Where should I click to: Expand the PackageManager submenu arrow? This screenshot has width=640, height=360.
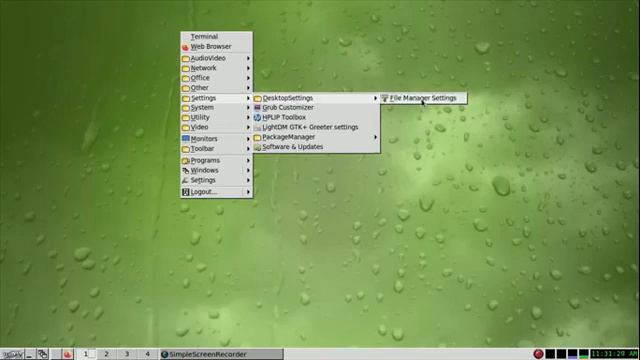click(x=376, y=137)
